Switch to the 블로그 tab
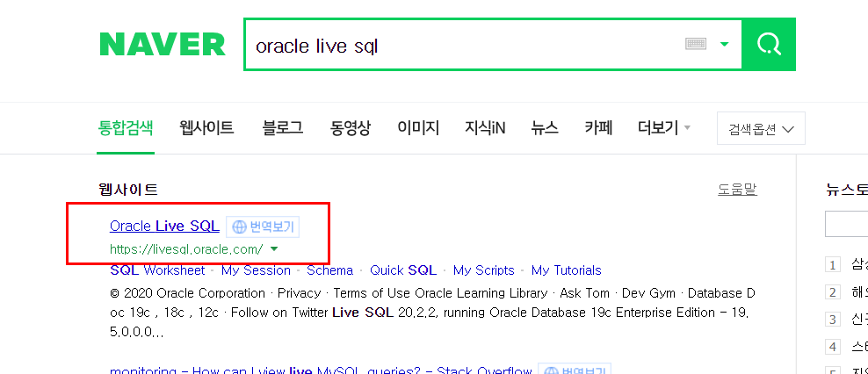This screenshot has width=868, height=374. point(283,128)
